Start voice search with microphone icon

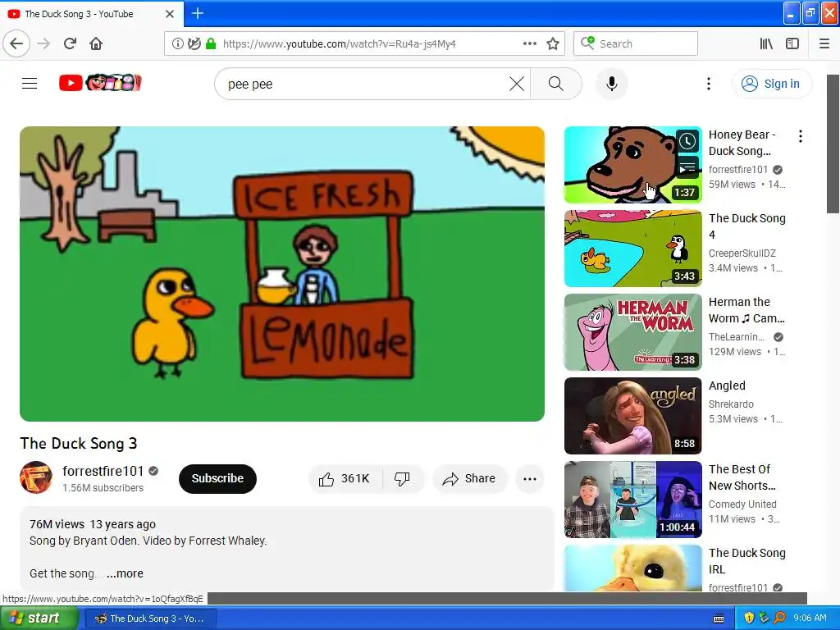pos(612,84)
